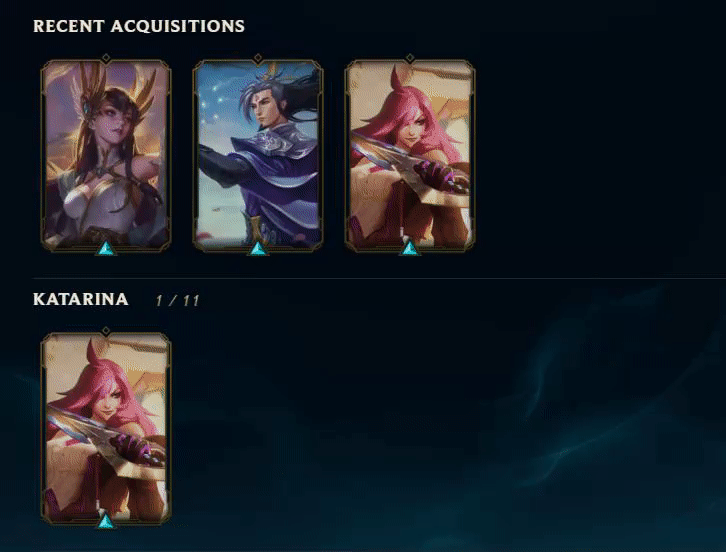Click the RECENT ACQUISITIONS heading
This screenshot has width=726, height=552.
139,26
